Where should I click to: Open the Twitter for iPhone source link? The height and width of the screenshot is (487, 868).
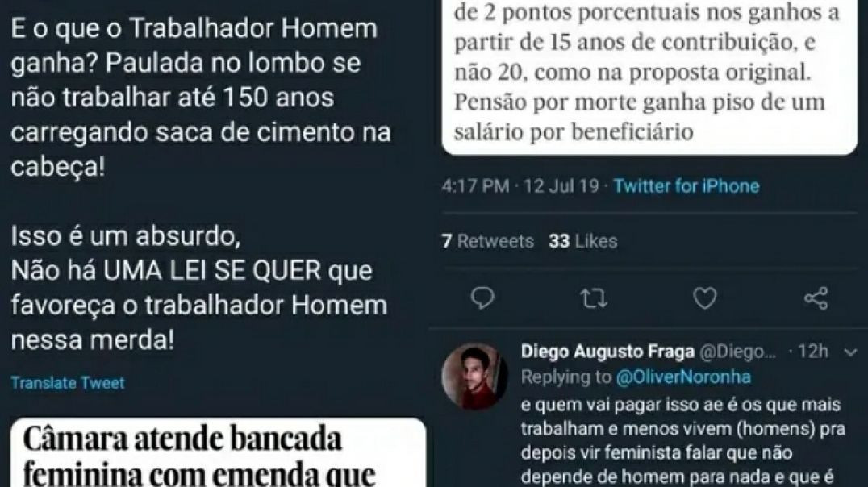(686, 186)
